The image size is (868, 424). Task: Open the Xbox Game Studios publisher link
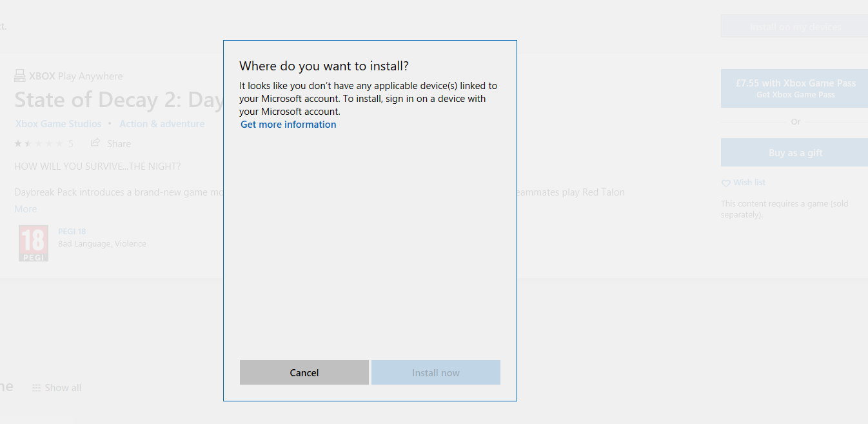tap(58, 124)
